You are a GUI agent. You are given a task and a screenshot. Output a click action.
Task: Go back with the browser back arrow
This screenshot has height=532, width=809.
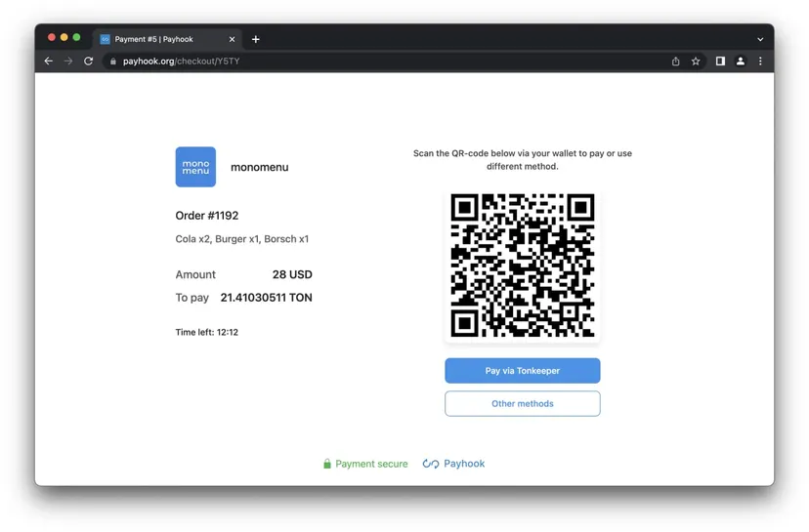pos(49,61)
